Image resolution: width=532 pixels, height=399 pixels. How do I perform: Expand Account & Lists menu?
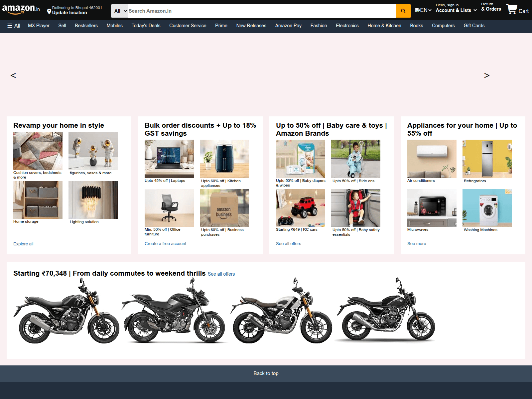click(456, 8)
